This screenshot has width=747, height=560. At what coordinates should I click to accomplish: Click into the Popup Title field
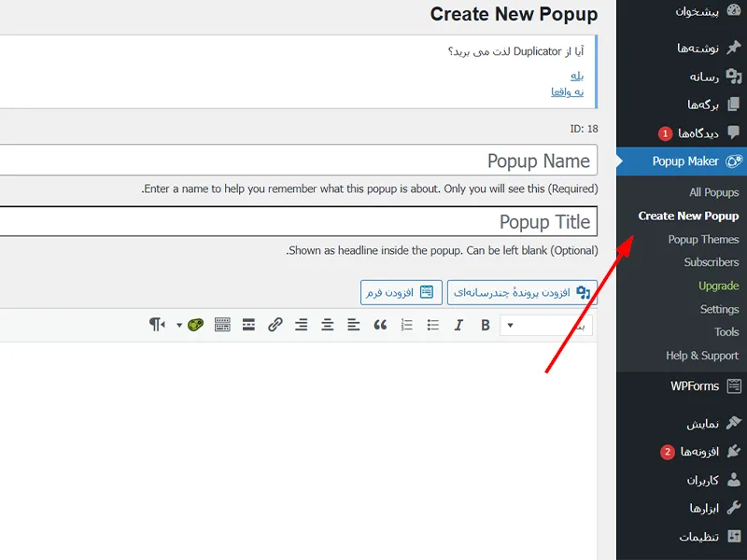click(x=299, y=221)
